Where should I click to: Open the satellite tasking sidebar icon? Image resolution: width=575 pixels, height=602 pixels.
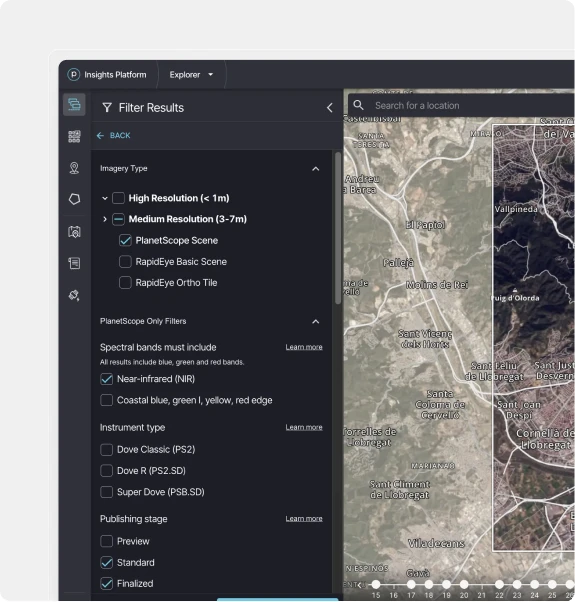tap(74, 295)
